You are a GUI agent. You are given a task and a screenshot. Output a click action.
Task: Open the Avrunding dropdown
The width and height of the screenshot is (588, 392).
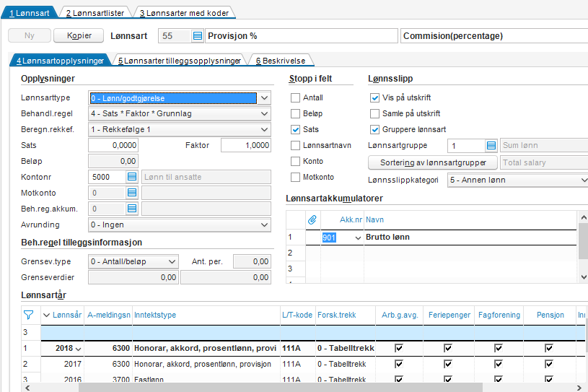tap(264, 225)
